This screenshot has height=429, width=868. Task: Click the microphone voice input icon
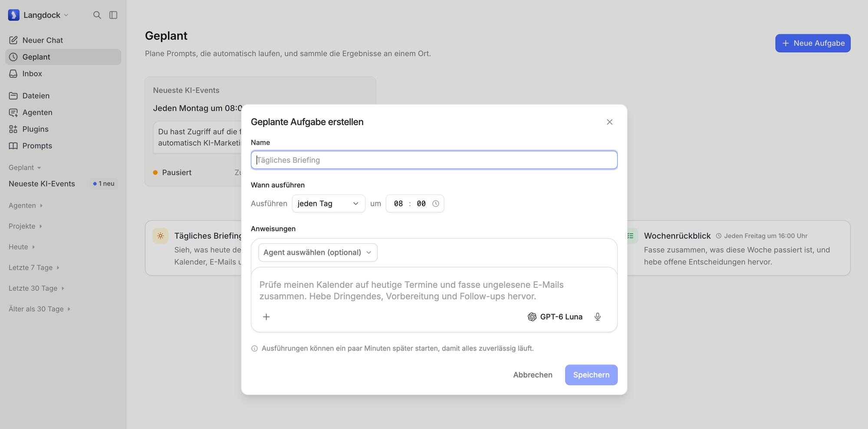click(x=598, y=317)
